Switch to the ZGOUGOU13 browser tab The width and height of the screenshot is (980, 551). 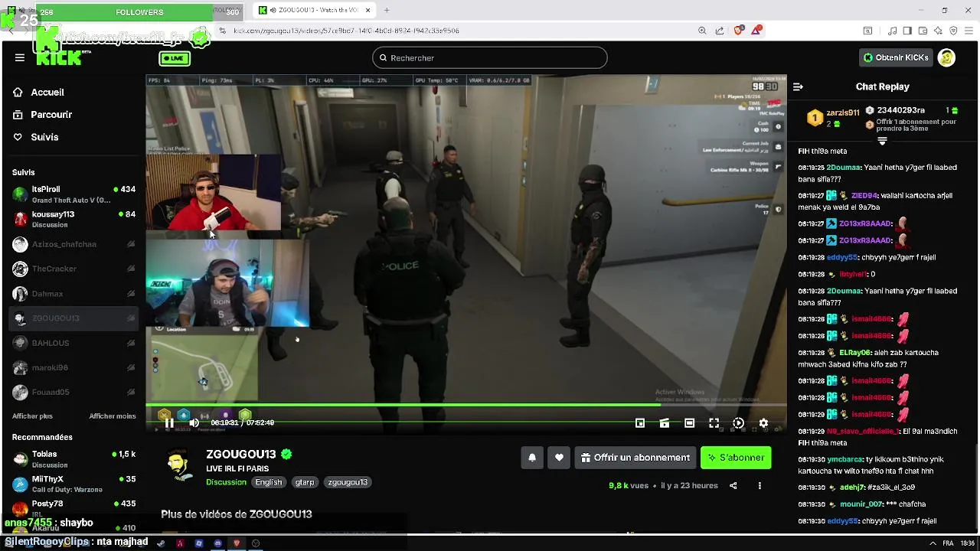click(314, 10)
